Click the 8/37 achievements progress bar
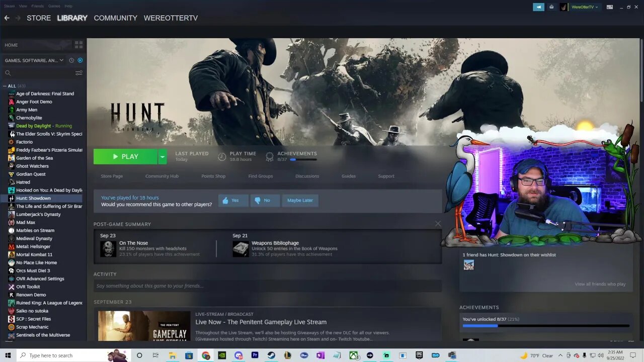The width and height of the screenshot is (644, 362). [303, 159]
